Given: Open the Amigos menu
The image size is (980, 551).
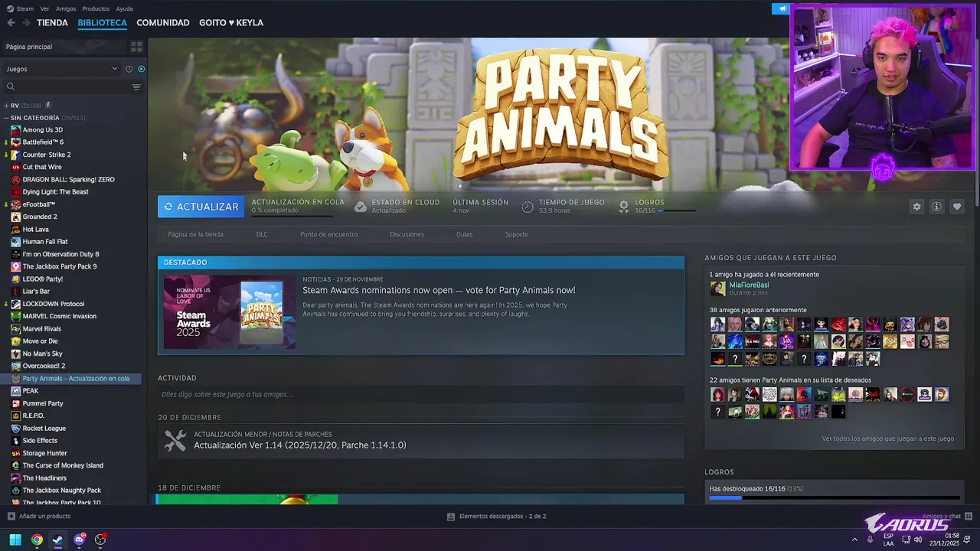Looking at the screenshot, I should coord(66,8).
